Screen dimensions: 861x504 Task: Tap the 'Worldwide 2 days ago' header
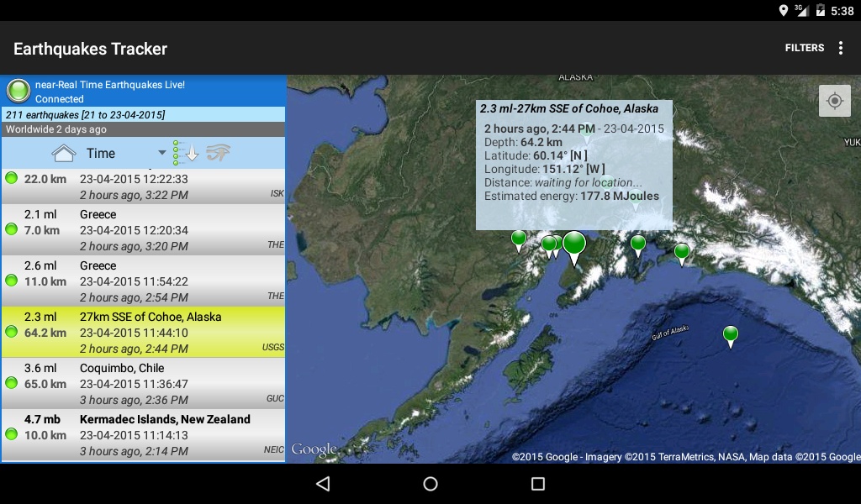[143, 129]
